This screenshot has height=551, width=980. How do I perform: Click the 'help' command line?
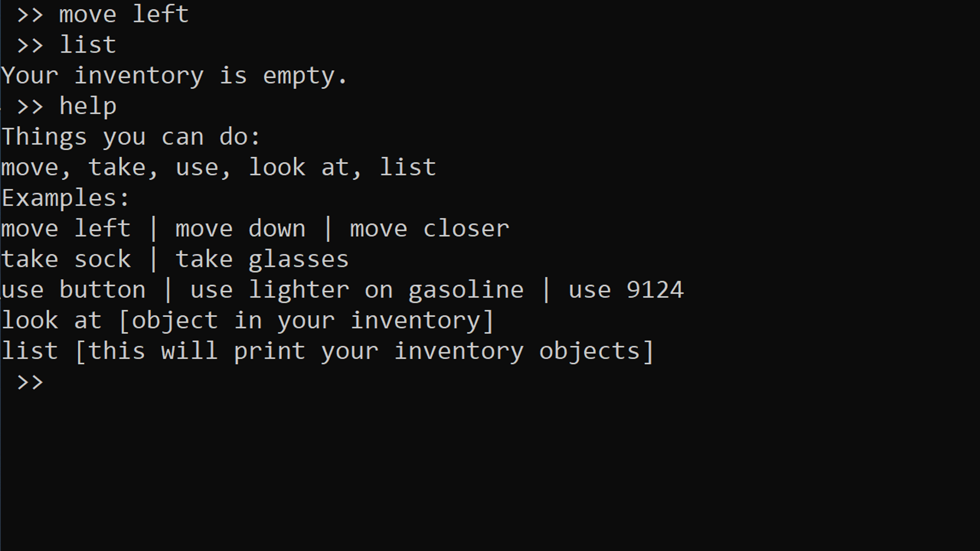(88, 106)
